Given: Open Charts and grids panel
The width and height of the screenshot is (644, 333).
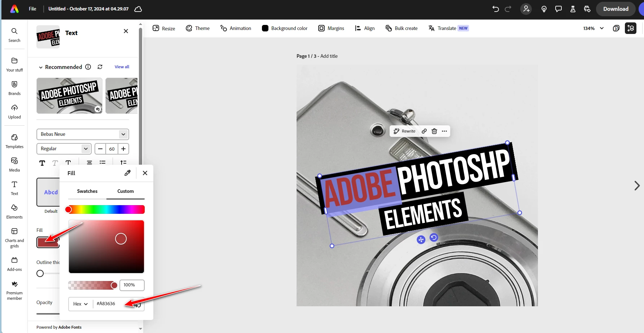Looking at the screenshot, I should [14, 238].
